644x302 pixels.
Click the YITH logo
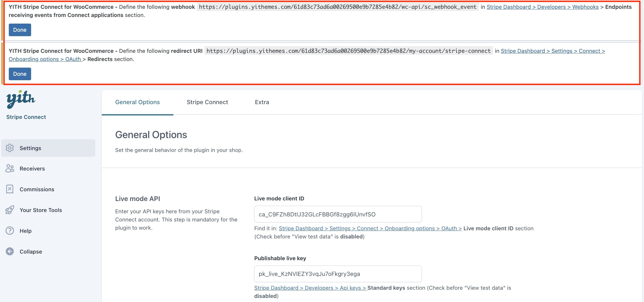(21, 99)
